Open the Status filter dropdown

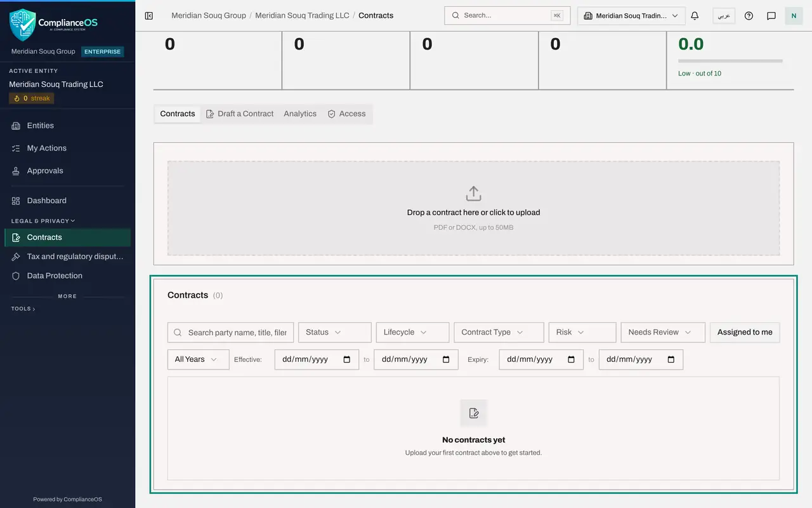click(x=335, y=332)
